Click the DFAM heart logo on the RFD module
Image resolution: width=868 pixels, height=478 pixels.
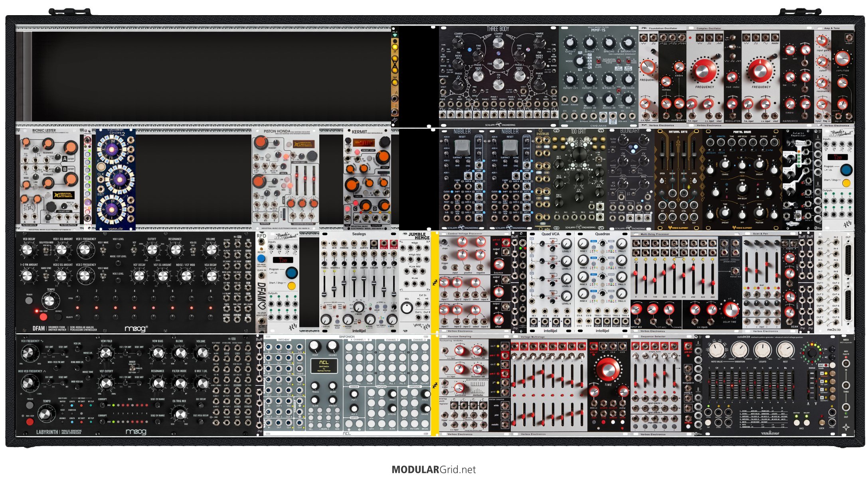262,296
